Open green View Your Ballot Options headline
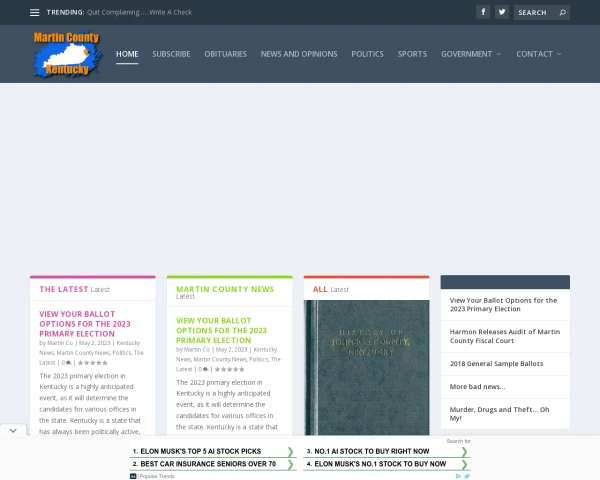Screen dimensions: 600x480 (x=221, y=330)
